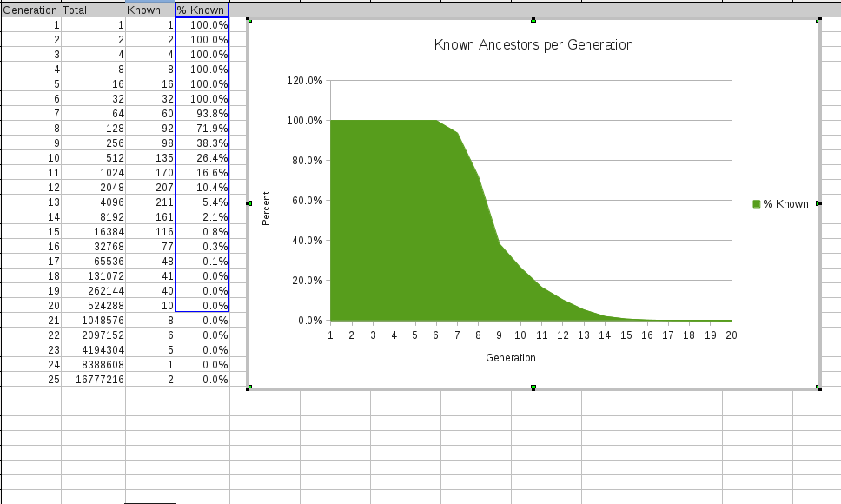The width and height of the screenshot is (841, 504).
Task: Click X-axis label 20 in chart
Action: click(732, 335)
